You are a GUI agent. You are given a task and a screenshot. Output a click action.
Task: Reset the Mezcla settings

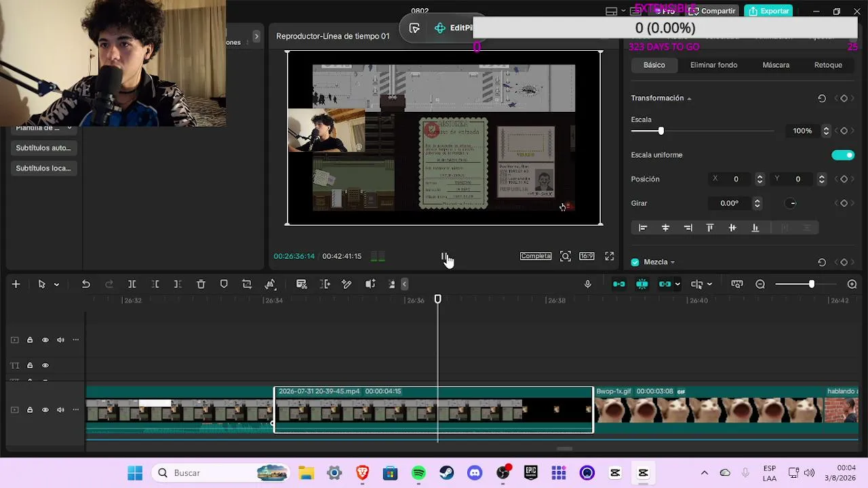822,262
